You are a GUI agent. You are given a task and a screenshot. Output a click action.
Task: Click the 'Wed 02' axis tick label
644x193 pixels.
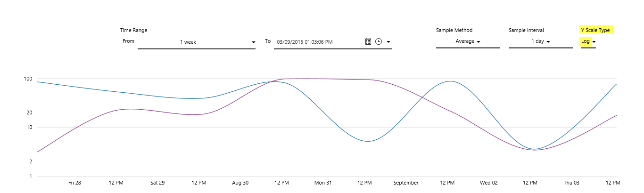pos(489,183)
